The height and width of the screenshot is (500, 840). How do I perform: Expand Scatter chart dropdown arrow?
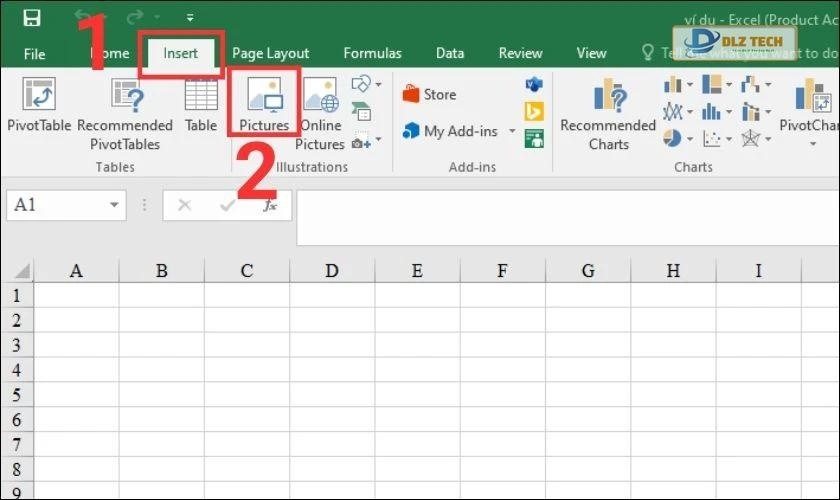(x=729, y=139)
